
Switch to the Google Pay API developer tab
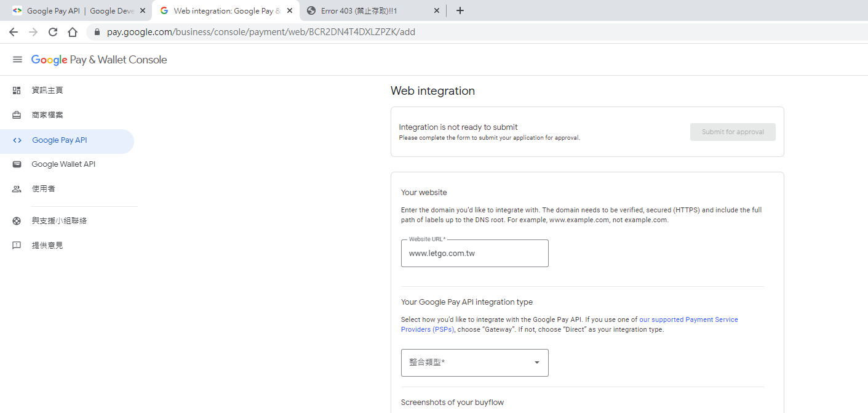coord(74,10)
